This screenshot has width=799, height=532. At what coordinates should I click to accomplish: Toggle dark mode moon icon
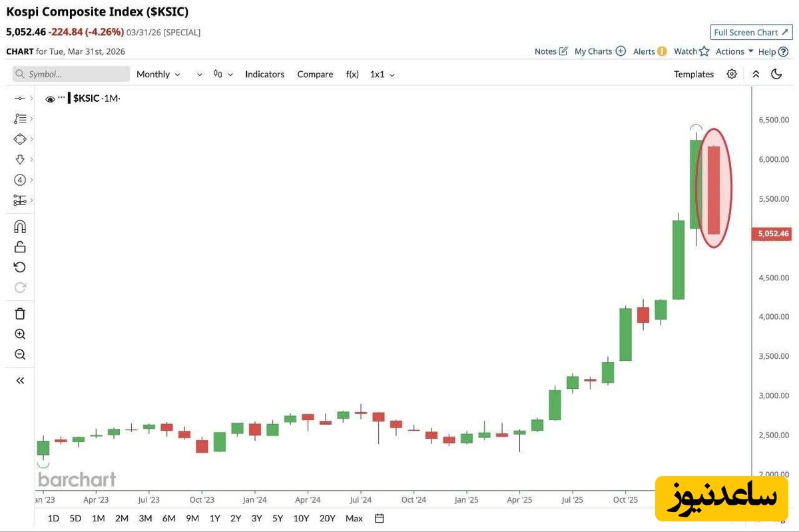(x=776, y=75)
